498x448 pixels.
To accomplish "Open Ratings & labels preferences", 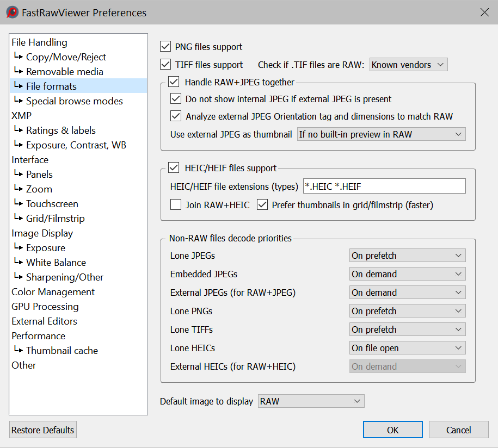I will click(x=60, y=130).
